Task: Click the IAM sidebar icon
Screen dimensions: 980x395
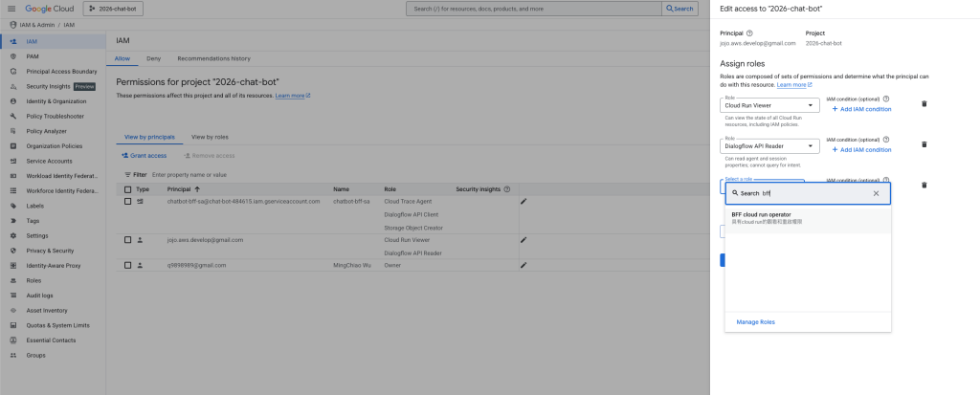Action: (x=13, y=41)
